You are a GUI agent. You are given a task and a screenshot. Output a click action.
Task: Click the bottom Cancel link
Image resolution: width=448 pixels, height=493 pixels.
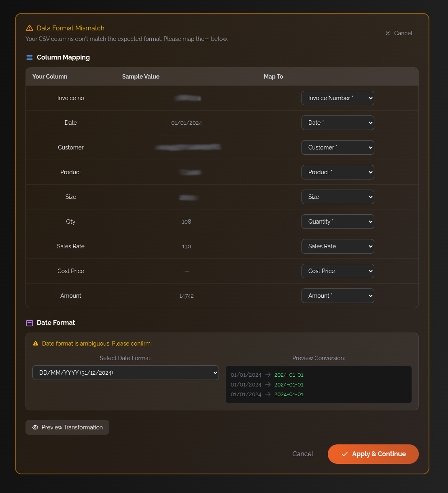coord(303,454)
